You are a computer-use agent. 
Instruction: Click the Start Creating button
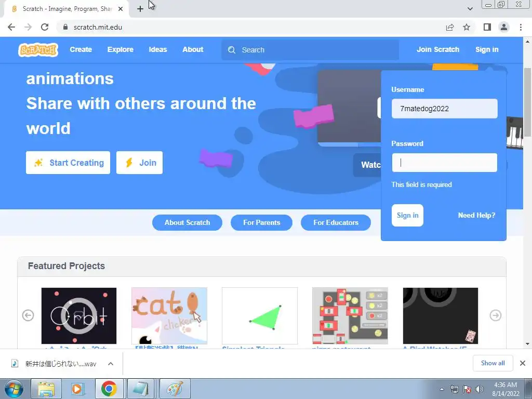[x=68, y=163]
